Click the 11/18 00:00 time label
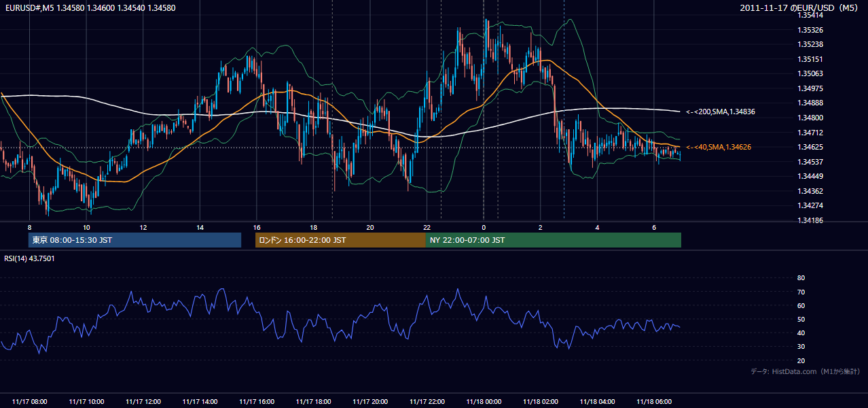 pos(484,402)
